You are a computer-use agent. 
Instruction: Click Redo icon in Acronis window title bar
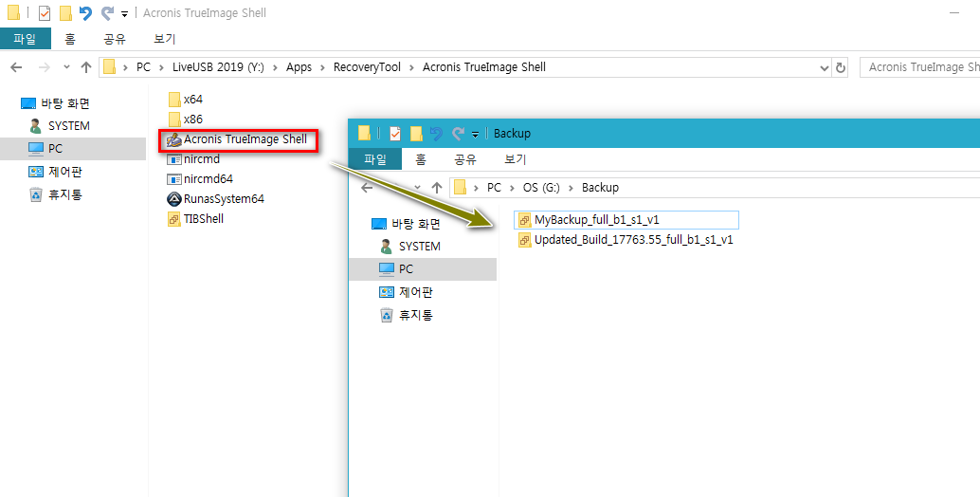pos(107,13)
